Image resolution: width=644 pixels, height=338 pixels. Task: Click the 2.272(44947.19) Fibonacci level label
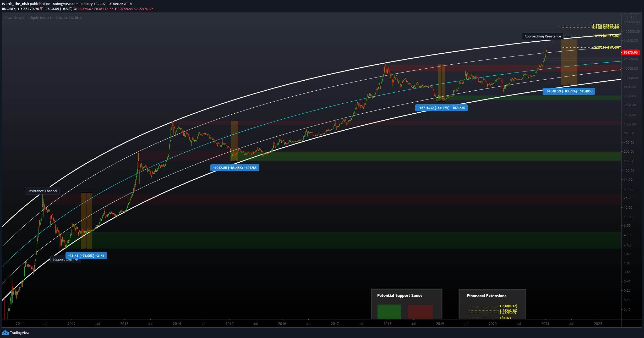607,48
